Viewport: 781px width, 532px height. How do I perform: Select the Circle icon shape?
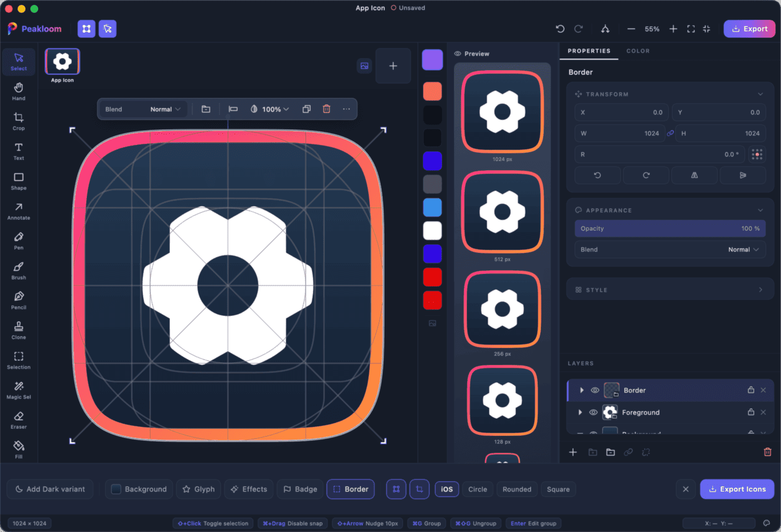(x=478, y=489)
